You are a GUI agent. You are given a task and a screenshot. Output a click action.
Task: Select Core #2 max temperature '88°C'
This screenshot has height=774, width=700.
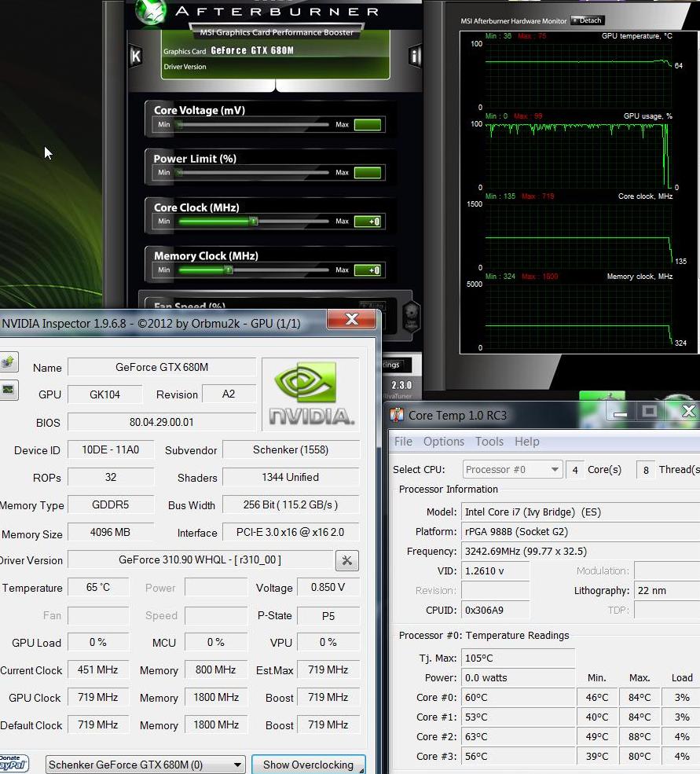(640, 736)
